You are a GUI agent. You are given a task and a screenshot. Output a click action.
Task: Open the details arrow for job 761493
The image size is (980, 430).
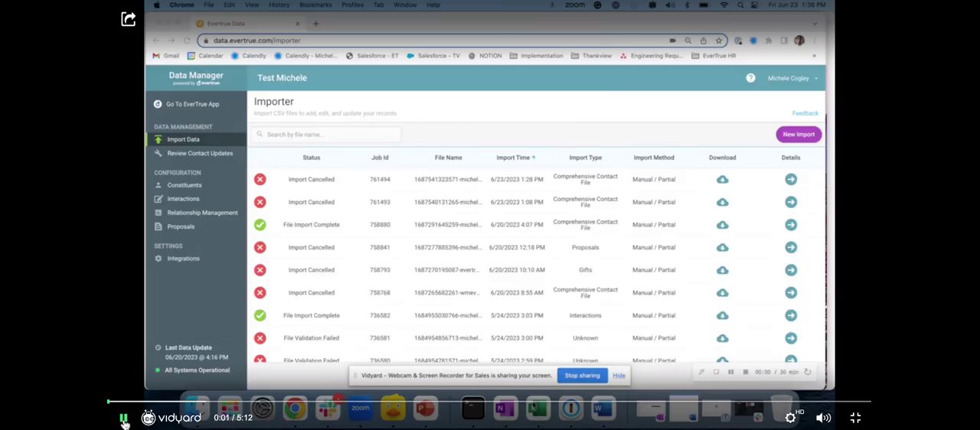coord(791,202)
